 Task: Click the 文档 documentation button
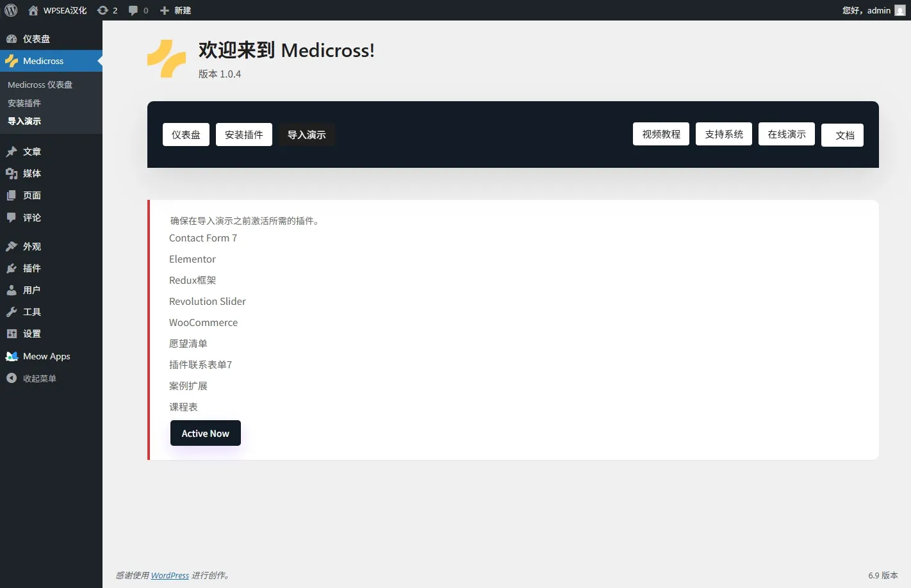(844, 135)
